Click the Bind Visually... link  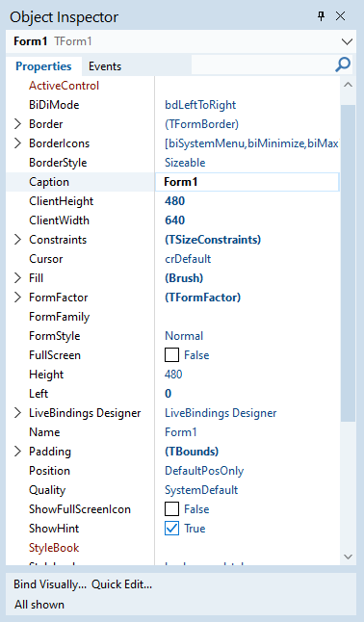click(50, 584)
